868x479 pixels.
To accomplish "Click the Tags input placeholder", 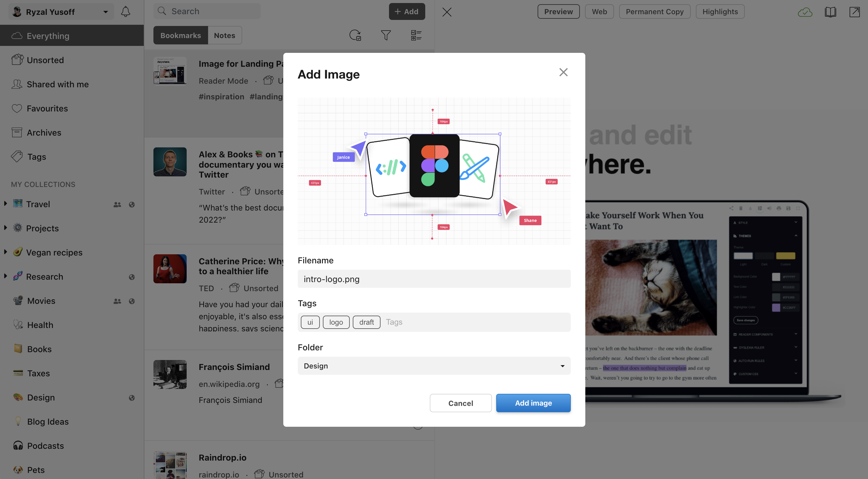I will click(394, 322).
